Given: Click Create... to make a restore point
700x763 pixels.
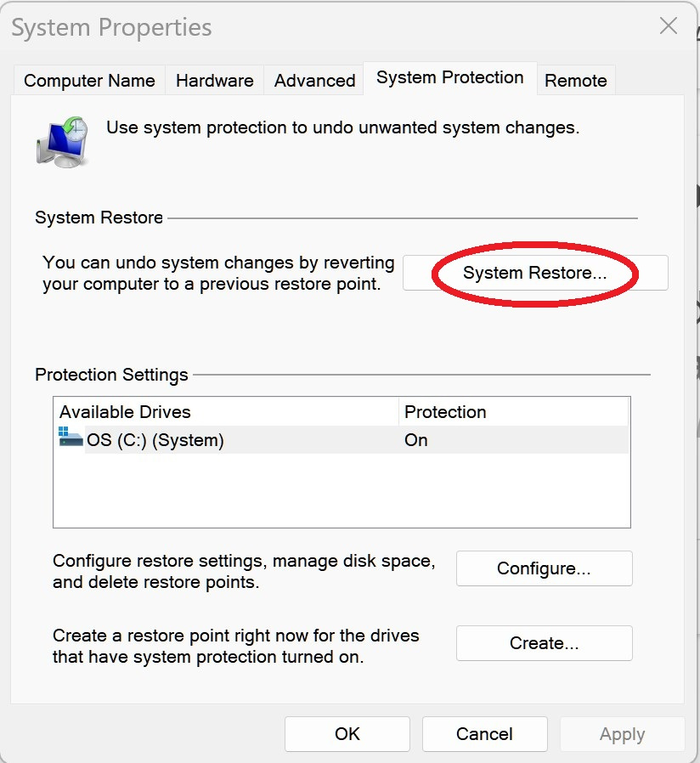Looking at the screenshot, I should click(544, 643).
